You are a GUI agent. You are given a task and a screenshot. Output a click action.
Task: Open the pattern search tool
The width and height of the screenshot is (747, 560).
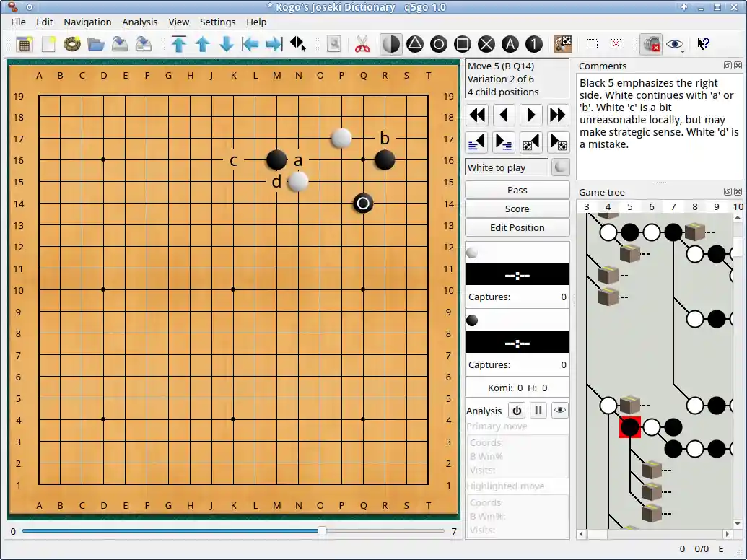562,43
